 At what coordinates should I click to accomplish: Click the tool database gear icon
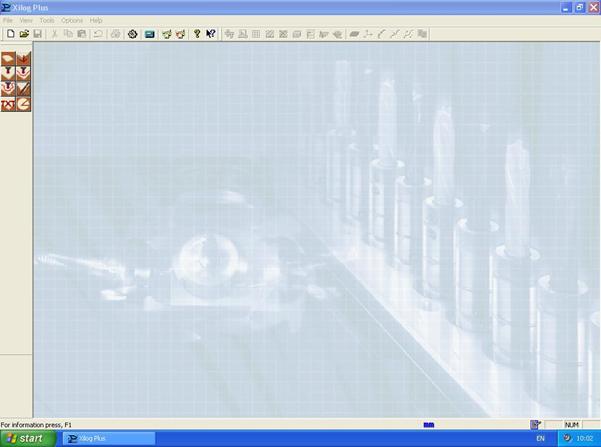[132, 34]
